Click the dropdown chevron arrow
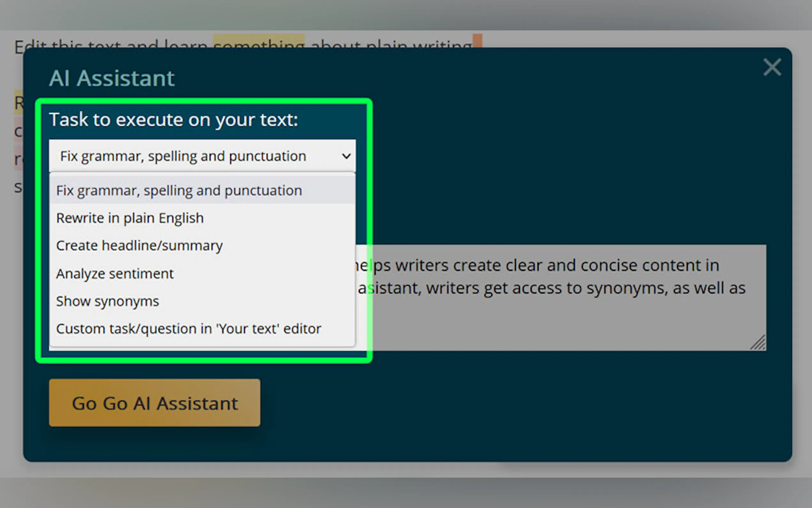This screenshot has height=508, width=812. [346, 156]
